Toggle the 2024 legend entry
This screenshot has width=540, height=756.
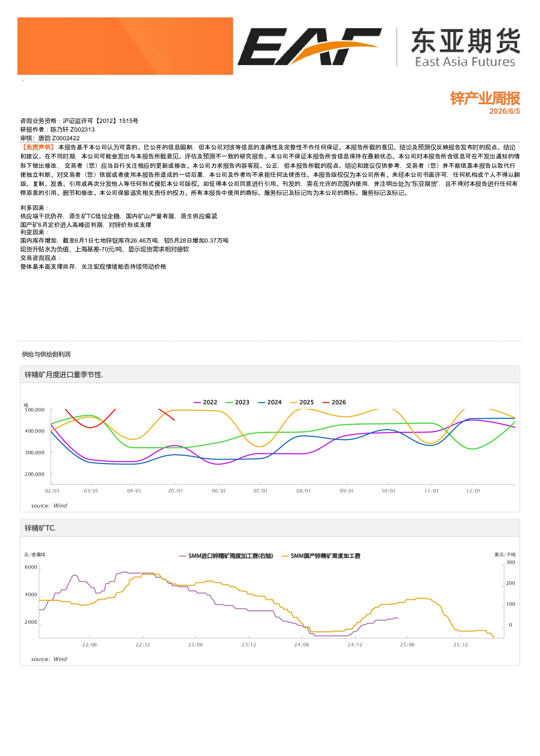(x=270, y=402)
